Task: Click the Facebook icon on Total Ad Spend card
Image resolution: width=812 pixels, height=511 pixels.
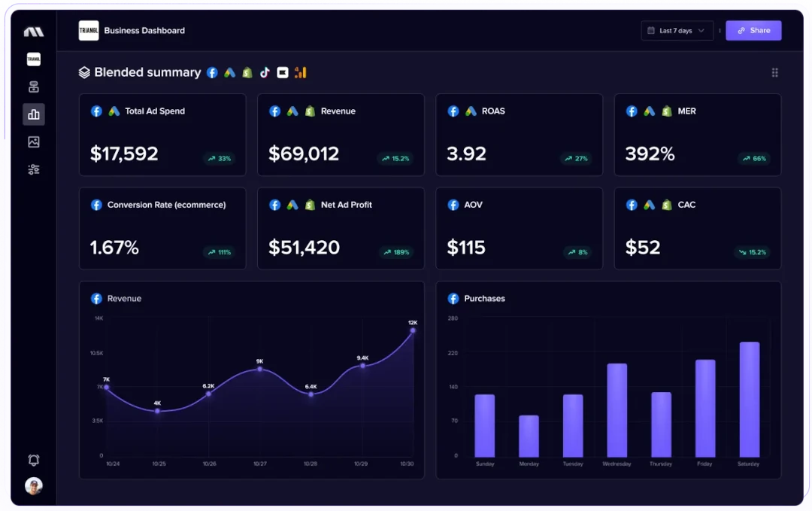Action: click(x=96, y=111)
